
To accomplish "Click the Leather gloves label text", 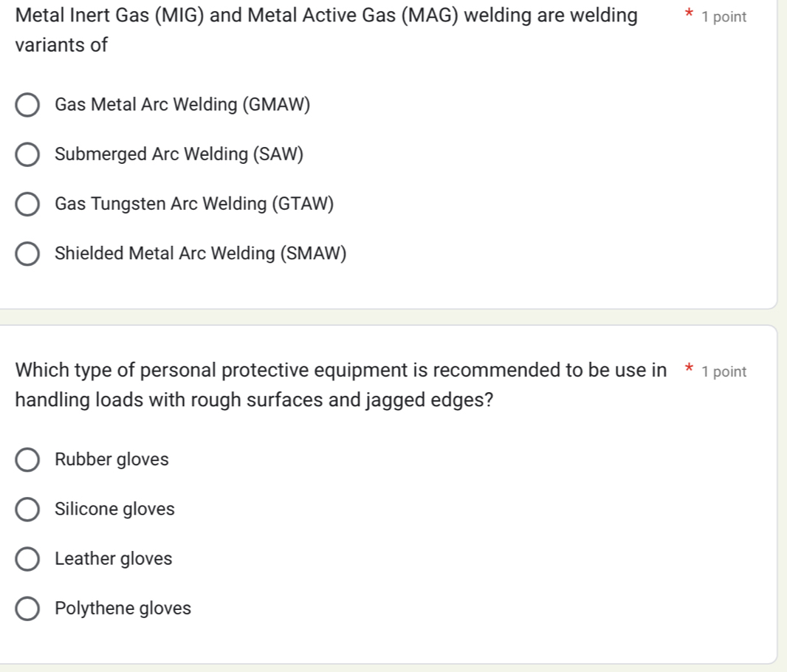I will 114,558.
